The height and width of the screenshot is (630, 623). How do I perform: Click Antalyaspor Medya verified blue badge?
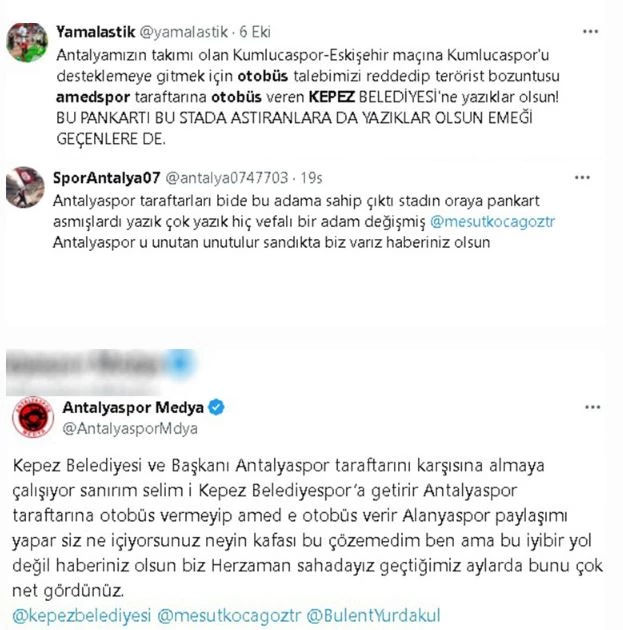point(217,407)
